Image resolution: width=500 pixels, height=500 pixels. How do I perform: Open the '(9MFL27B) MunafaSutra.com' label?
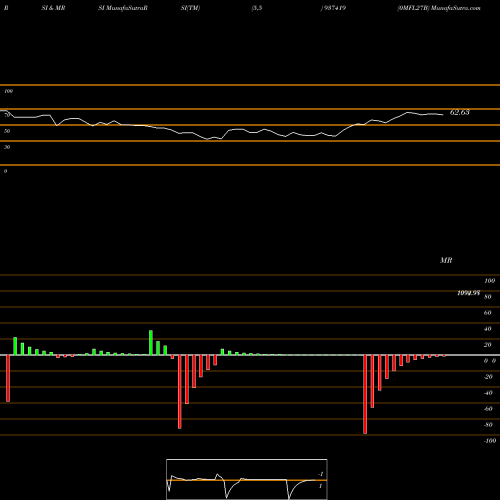pos(439,8)
